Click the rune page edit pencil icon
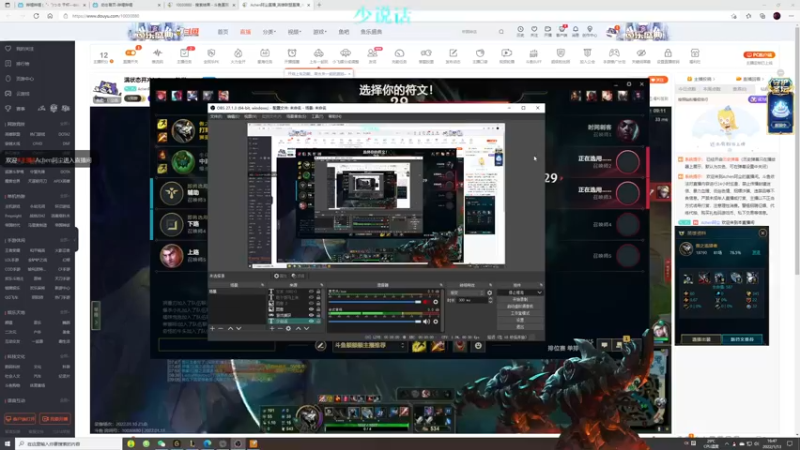Screen dimensions: 800x450 [x=320, y=346]
